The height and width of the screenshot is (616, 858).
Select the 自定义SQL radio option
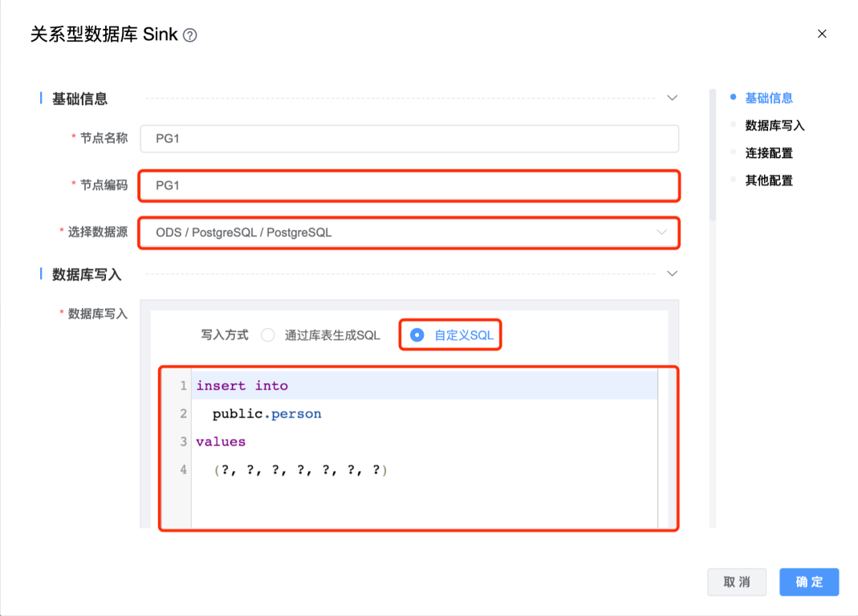pyautogui.click(x=417, y=335)
